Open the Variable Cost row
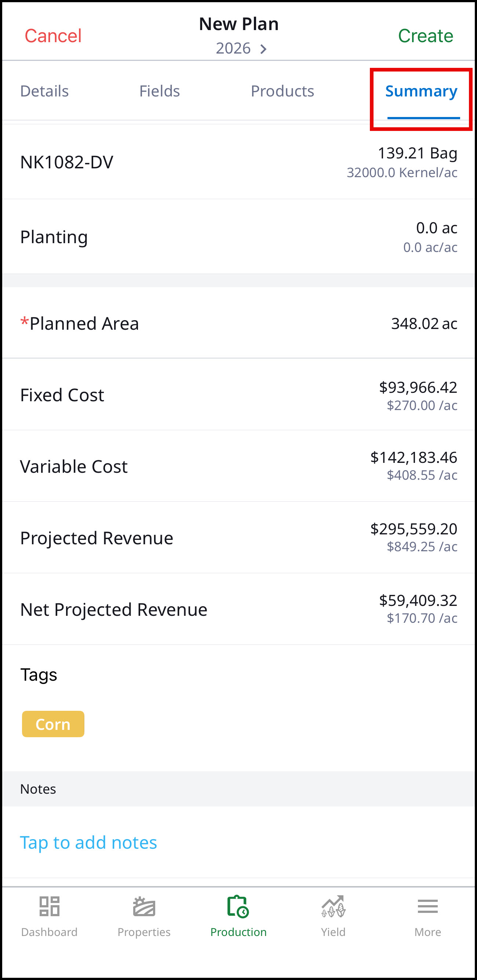 (238, 466)
